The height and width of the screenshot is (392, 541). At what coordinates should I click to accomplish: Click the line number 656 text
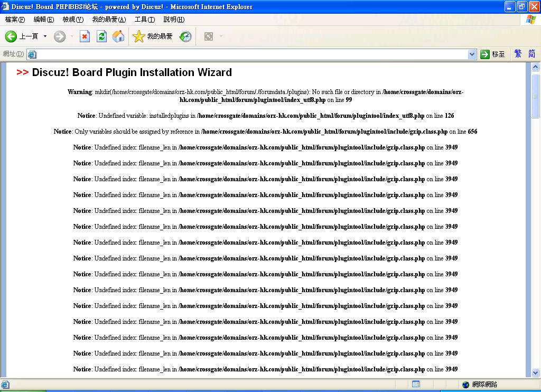(x=472, y=132)
